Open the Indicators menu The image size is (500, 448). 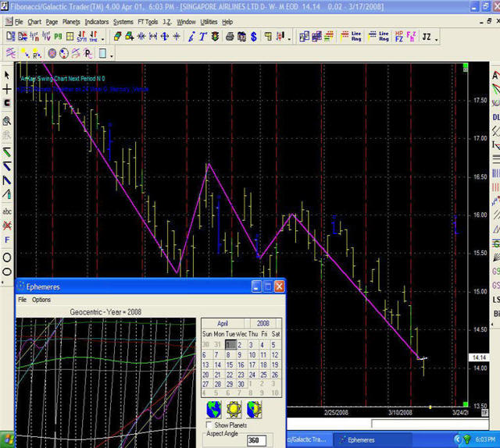[97, 22]
